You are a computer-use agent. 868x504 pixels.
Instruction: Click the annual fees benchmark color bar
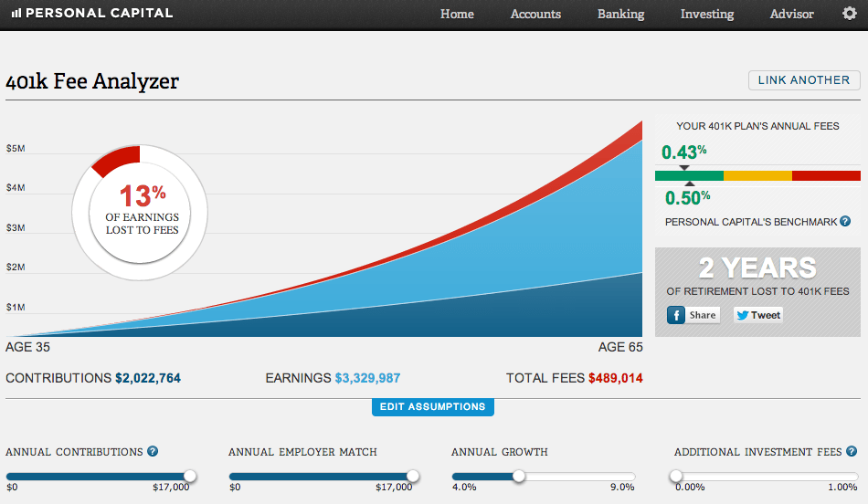pyautogui.click(x=757, y=175)
